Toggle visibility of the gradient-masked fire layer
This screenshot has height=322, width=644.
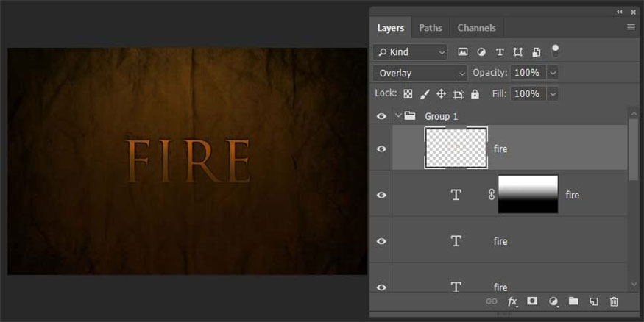click(381, 195)
